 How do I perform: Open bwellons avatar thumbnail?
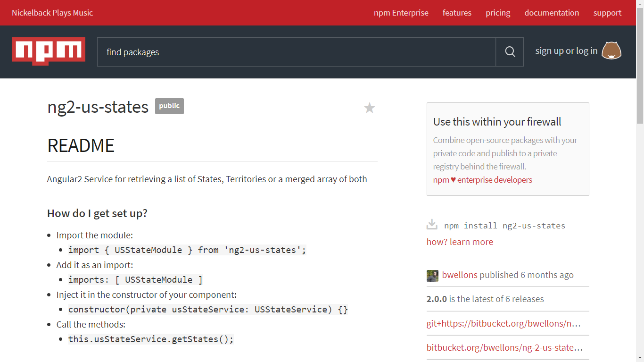point(432,276)
